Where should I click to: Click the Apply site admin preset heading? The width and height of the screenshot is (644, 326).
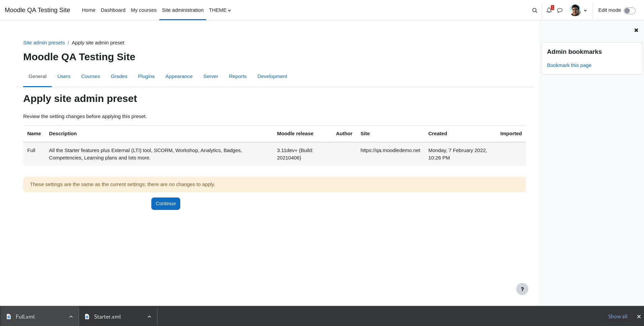pyautogui.click(x=80, y=99)
